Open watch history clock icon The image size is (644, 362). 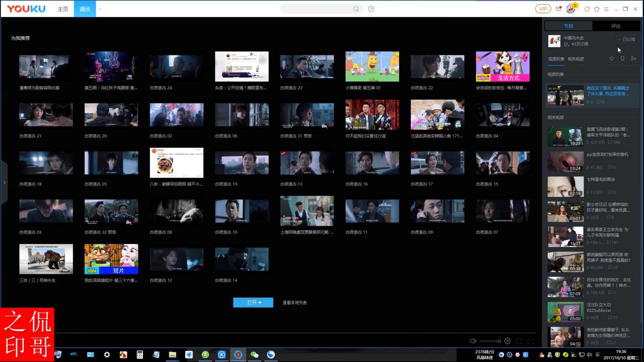click(x=371, y=9)
